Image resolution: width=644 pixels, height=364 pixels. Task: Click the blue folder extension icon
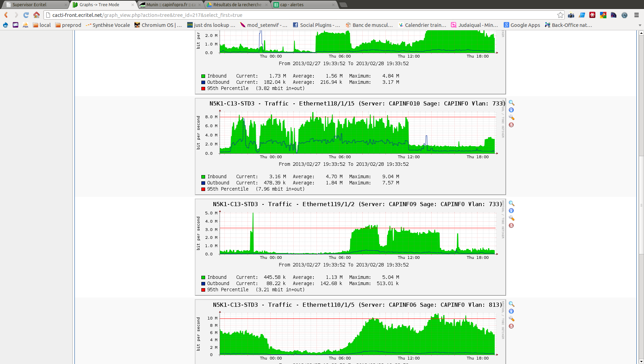(582, 15)
